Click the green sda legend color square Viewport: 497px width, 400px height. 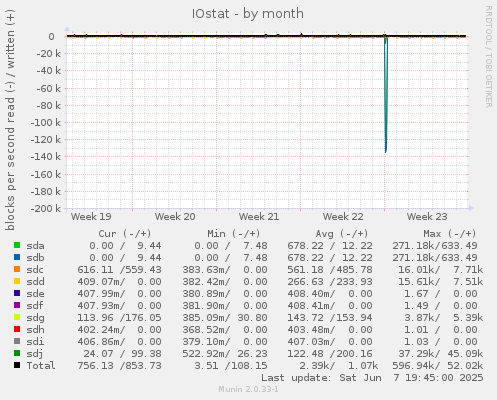[x=17, y=245]
